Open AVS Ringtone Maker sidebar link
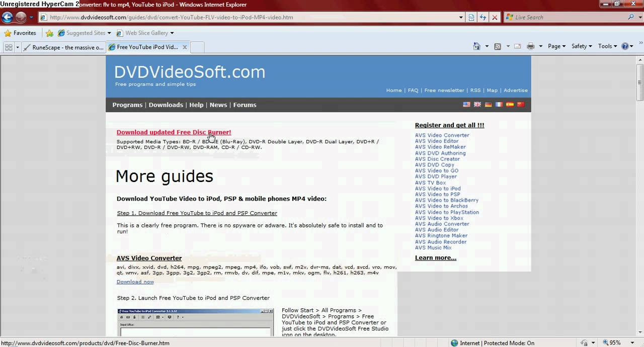Image resolution: width=644 pixels, height=347 pixels. 441,235
